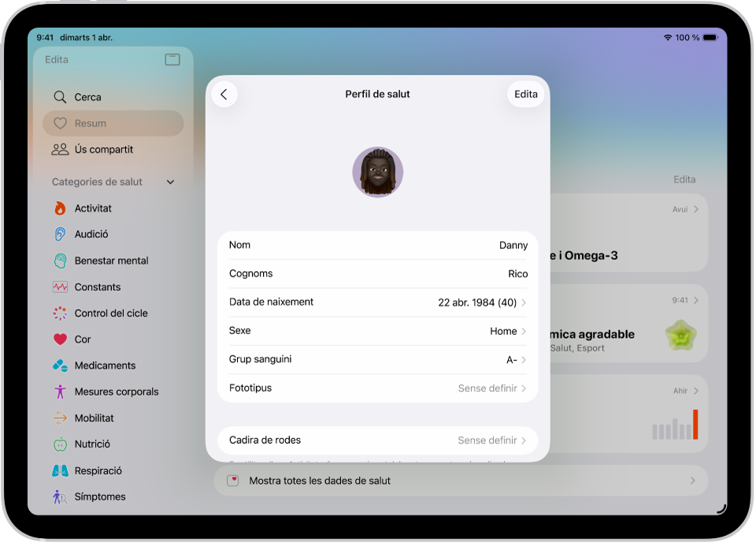Tap the bar chart in the Ahir card
Screen dimensions: 756x543
point(675,425)
